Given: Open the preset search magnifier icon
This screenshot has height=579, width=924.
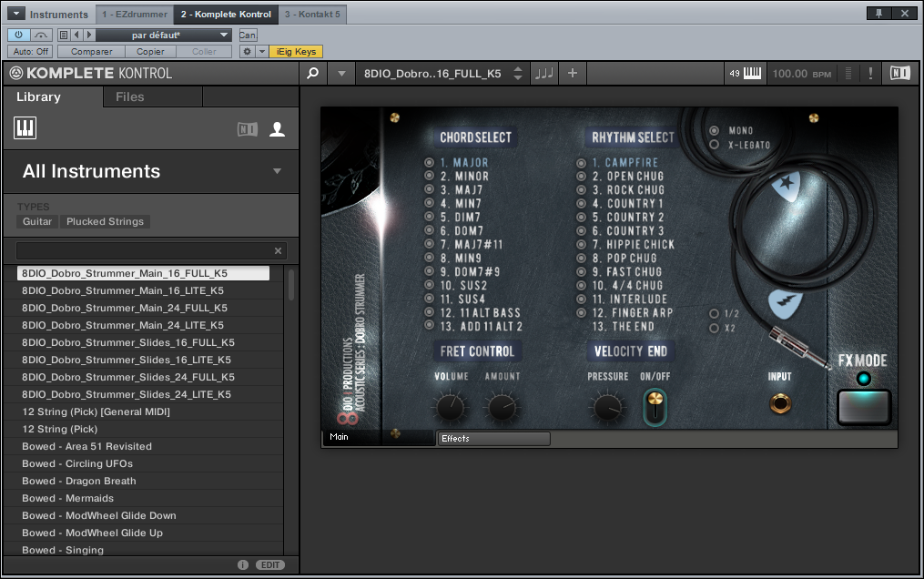Looking at the screenshot, I should [x=313, y=72].
